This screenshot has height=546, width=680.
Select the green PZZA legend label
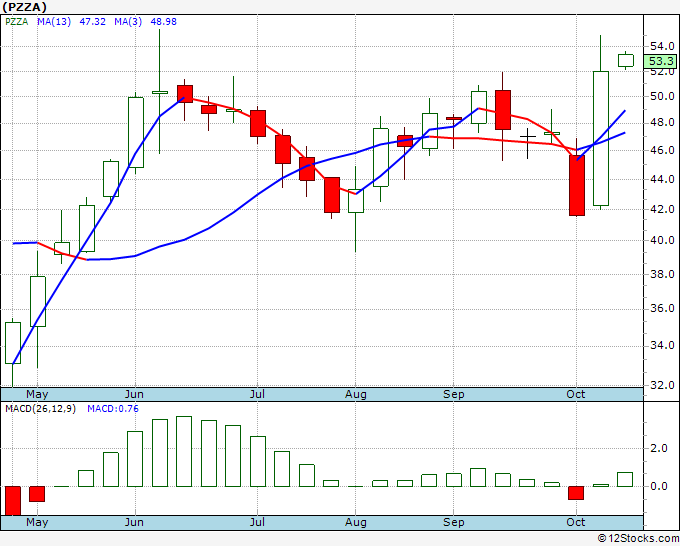click(x=17, y=22)
